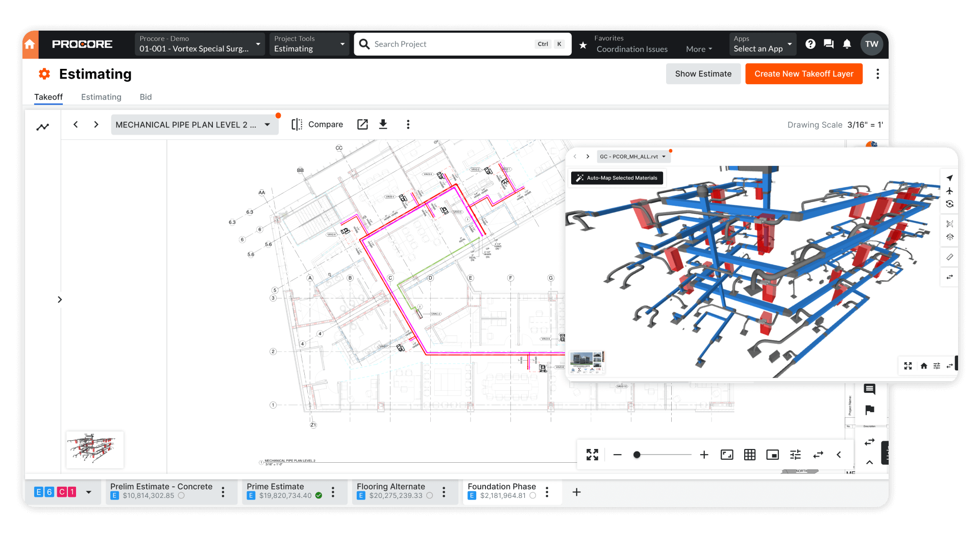Enable the overlay comparison view
This screenshot has width=980, height=551.
[316, 124]
